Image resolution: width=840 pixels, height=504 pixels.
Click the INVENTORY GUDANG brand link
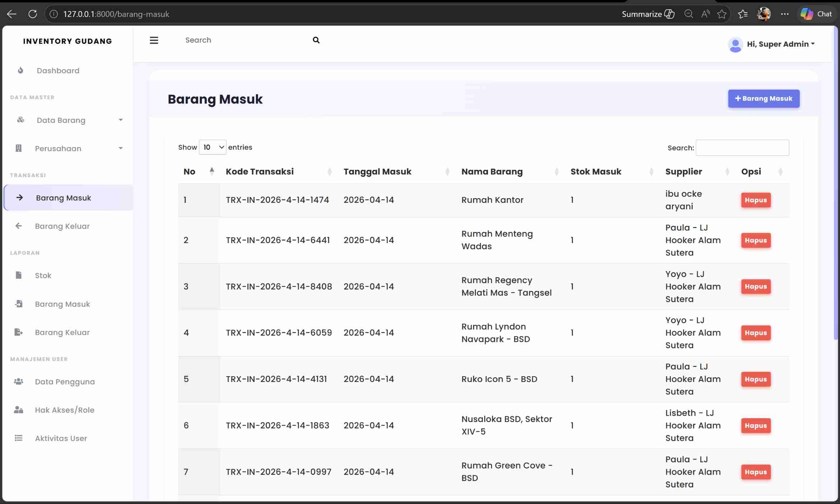(67, 41)
